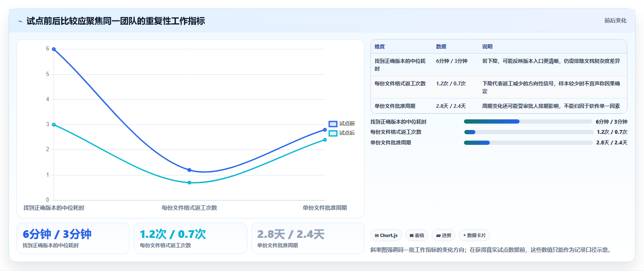Click x-axis label 每份文件格式返工次数
This screenshot has height=271, width=644.
point(189,208)
